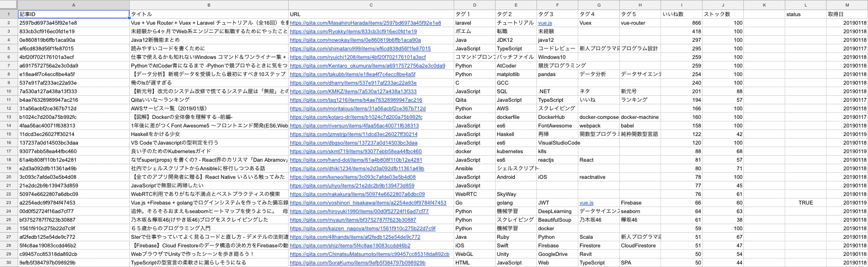Select the kubernetes tag cell
Screen dimensions: 868x267
[x=516, y=151]
